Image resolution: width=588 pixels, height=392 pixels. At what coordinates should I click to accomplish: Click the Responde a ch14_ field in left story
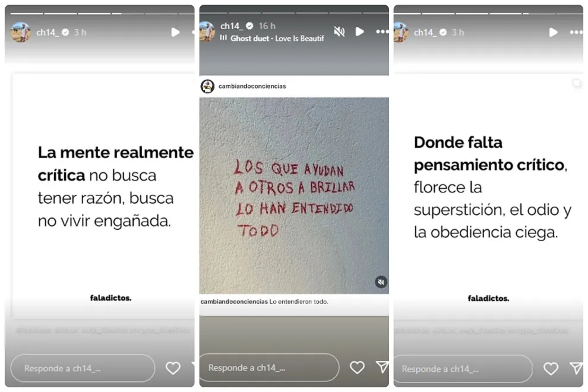tap(83, 368)
